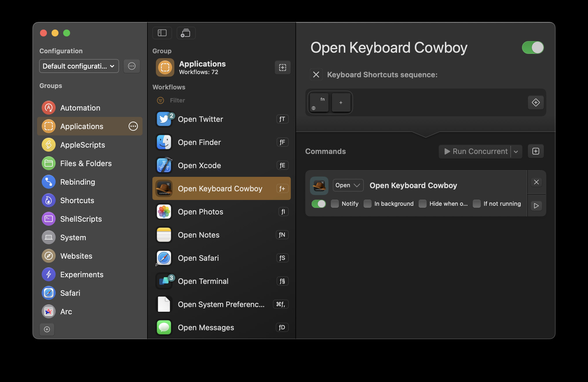The image size is (588, 382).
Task: Select the Open Safari workflow
Action: tap(222, 258)
